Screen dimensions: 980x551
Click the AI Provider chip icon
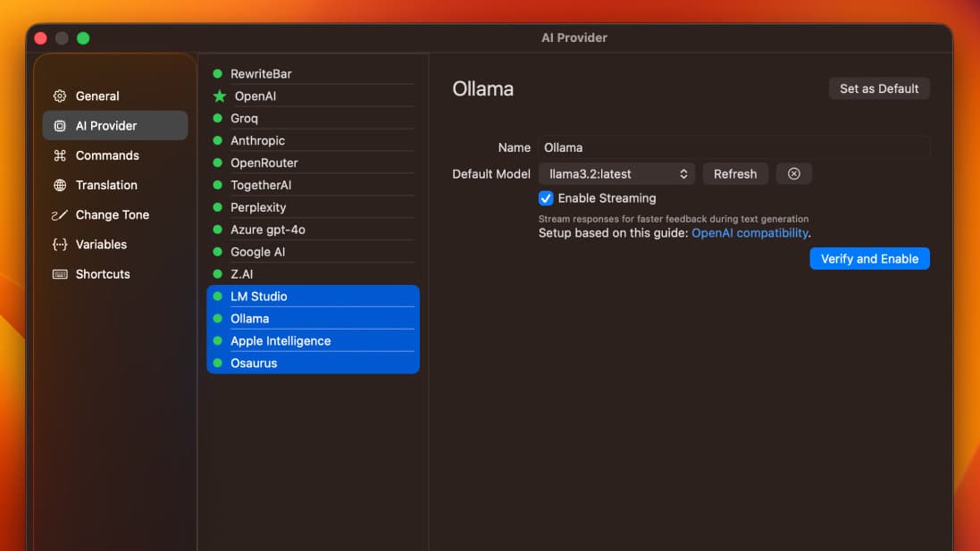point(60,126)
